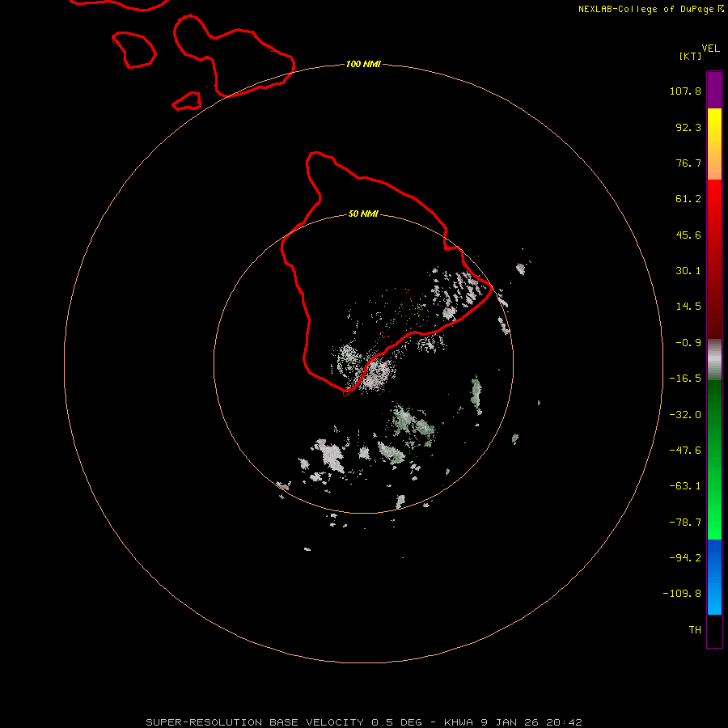Click the -0.9 velocity scale value
The width and height of the screenshot is (728, 728).
[x=688, y=343]
